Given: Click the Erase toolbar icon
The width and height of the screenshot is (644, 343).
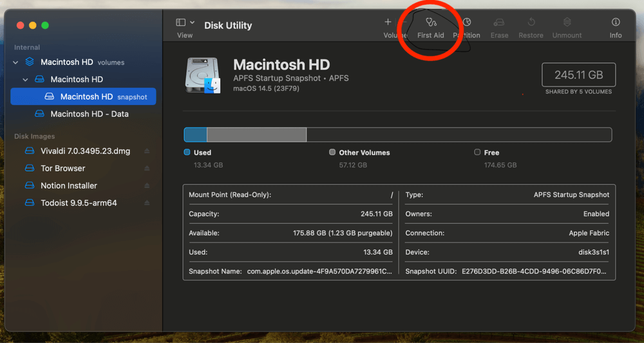Looking at the screenshot, I should [499, 23].
